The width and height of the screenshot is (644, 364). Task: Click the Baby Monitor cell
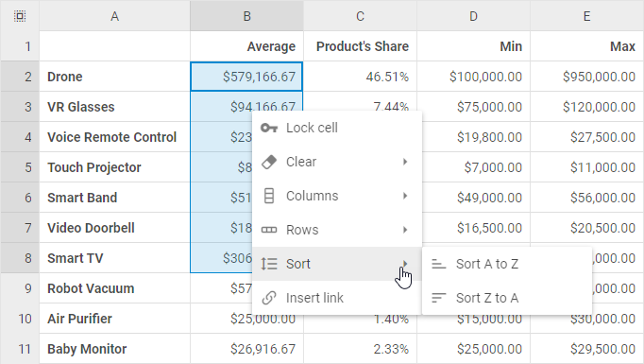click(114, 349)
